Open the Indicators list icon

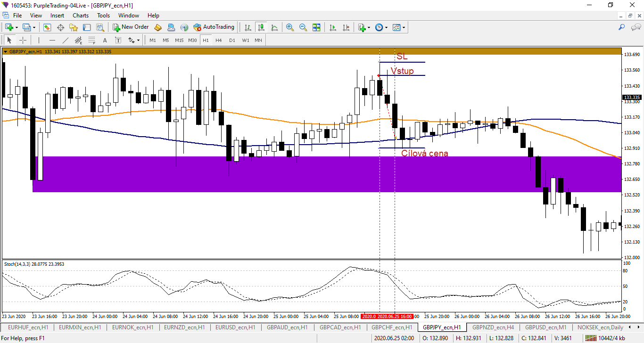coord(362,27)
